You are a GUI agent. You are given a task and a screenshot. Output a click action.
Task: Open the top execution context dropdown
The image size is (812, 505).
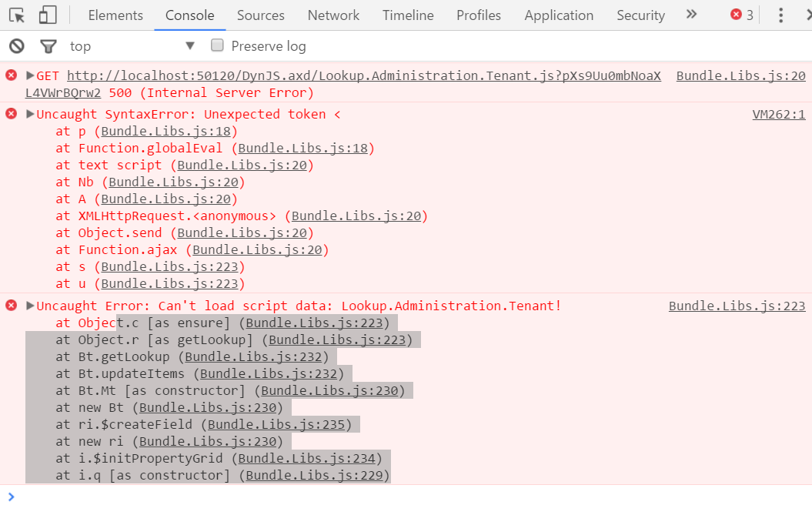pyautogui.click(x=132, y=46)
